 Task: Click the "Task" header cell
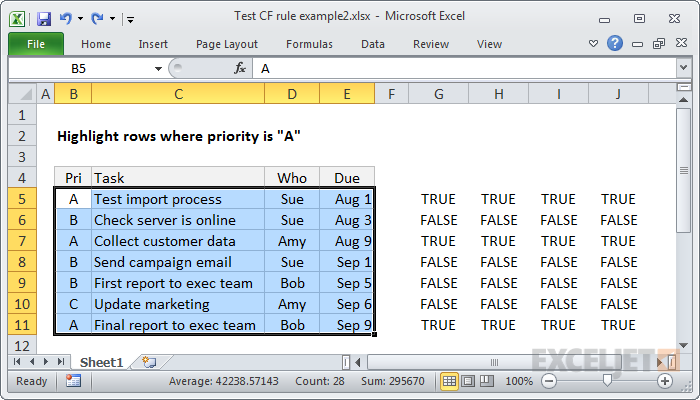178,178
